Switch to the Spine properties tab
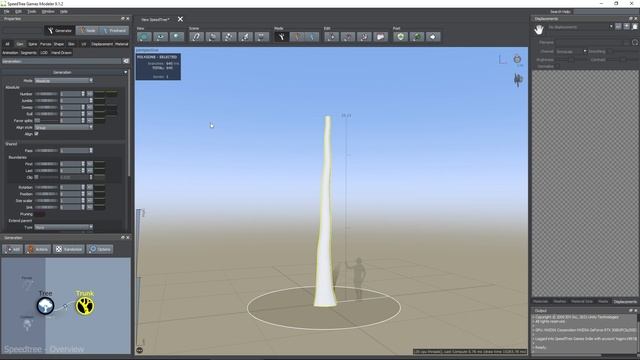This screenshot has width=640, height=360. click(x=33, y=44)
